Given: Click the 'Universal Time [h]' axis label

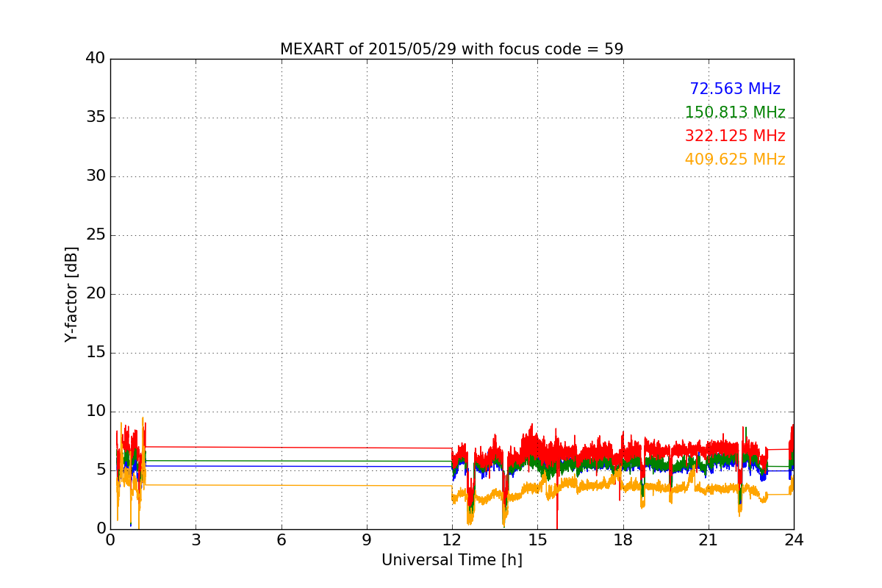Looking at the screenshot, I should 451,560.
